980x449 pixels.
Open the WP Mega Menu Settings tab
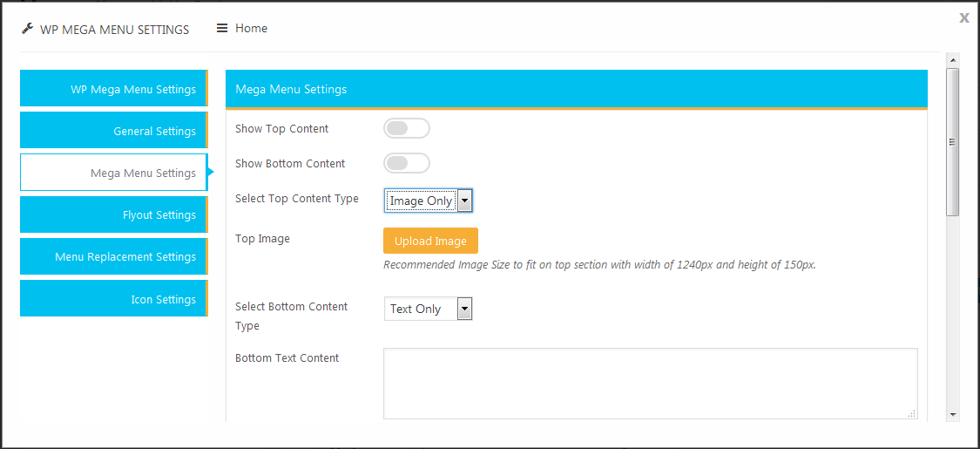point(114,89)
